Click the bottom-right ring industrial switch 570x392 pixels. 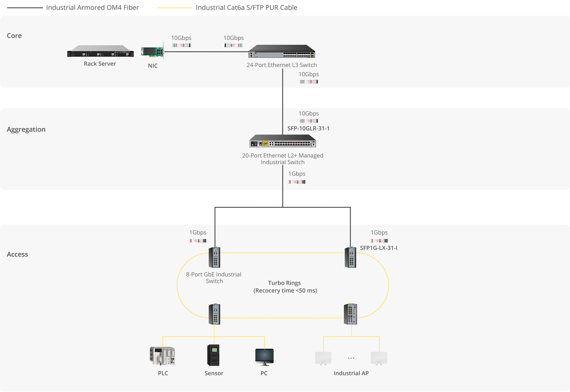[x=350, y=314]
